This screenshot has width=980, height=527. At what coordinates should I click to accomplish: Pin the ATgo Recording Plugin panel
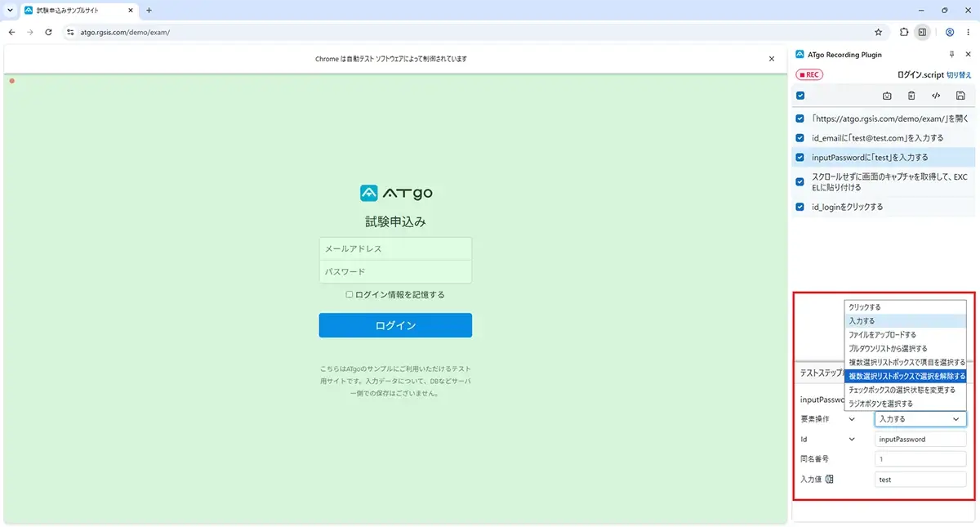click(951, 55)
